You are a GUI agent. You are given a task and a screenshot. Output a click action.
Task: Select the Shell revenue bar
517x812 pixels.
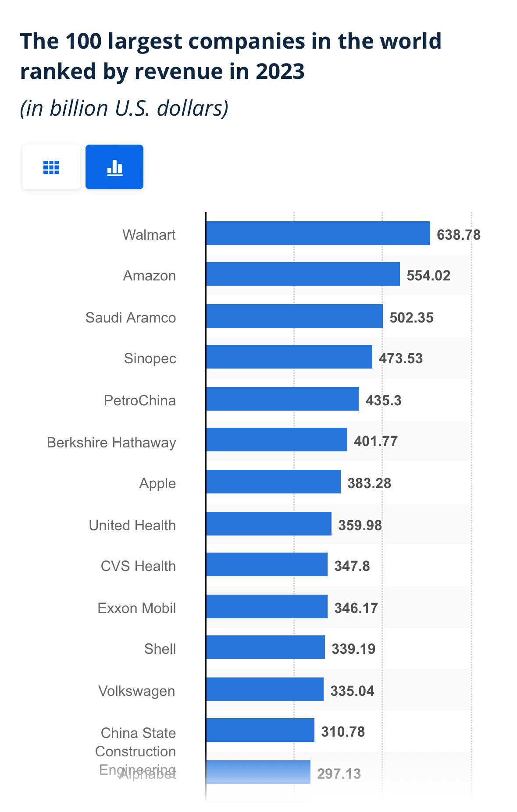click(265, 647)
